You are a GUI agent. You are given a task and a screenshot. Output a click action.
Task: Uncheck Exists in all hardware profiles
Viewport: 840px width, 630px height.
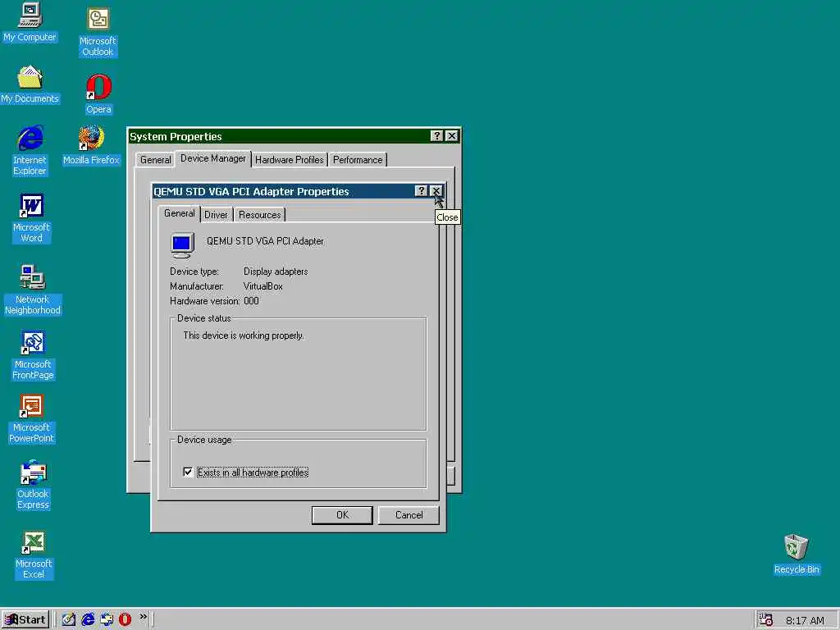point(188,472)
